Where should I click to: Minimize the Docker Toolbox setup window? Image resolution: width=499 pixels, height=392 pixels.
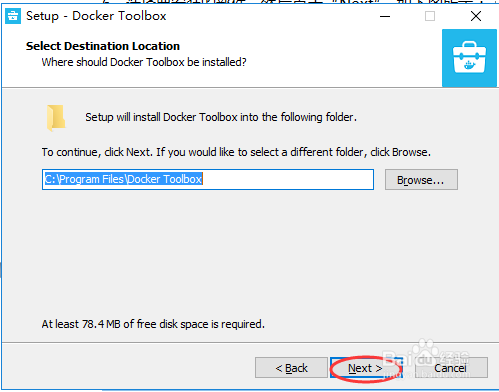pyautogui.click(x=385, y=16)
